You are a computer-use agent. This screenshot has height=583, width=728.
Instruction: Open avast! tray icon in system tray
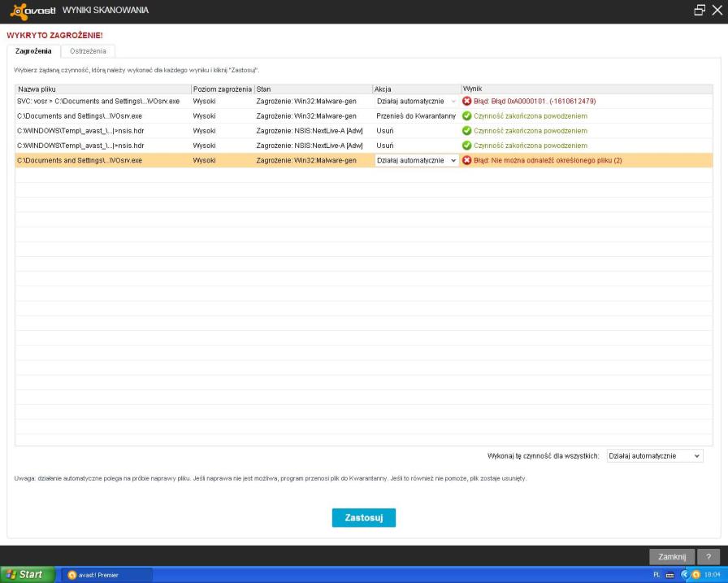(695, 575)
